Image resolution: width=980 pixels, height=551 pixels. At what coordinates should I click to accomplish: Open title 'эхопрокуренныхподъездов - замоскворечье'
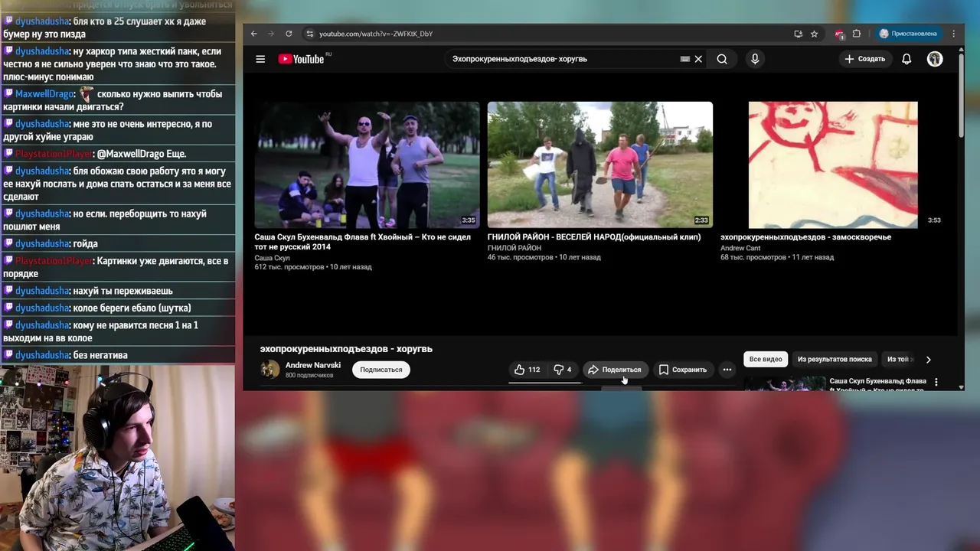(x=805, y=237)
